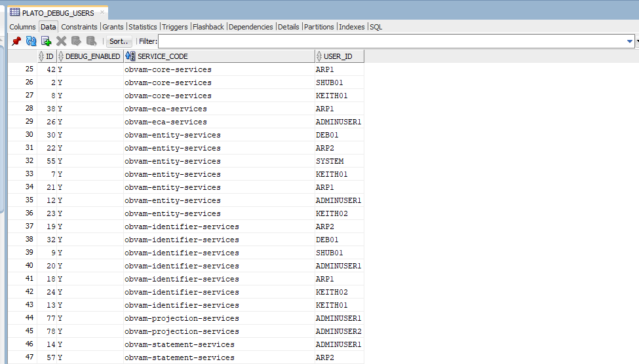Screen dimensions: 639x364
Task: Select obvam-eca-services cell in row 29
Action: pyautogui.click(x=220, y=122)
